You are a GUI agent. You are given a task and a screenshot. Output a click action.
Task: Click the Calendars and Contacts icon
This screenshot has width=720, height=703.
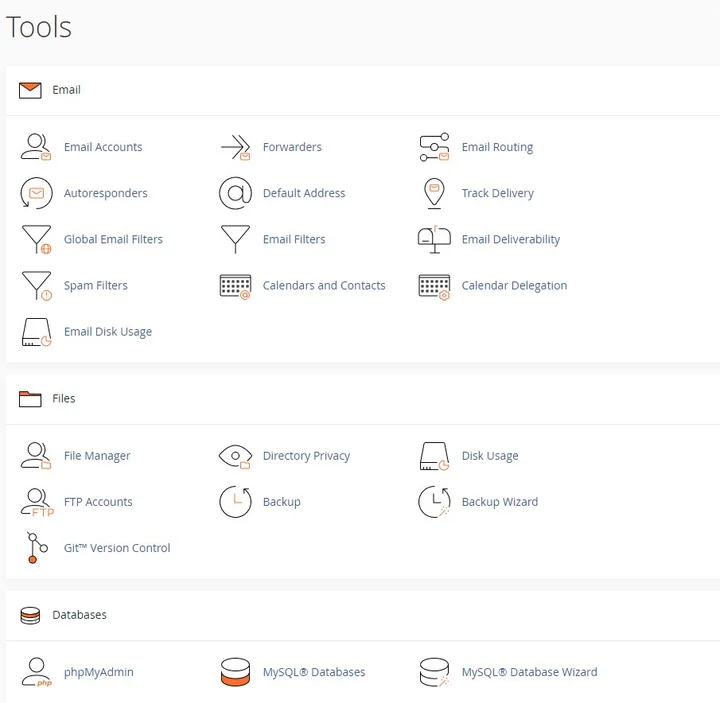tap(235, 287)
